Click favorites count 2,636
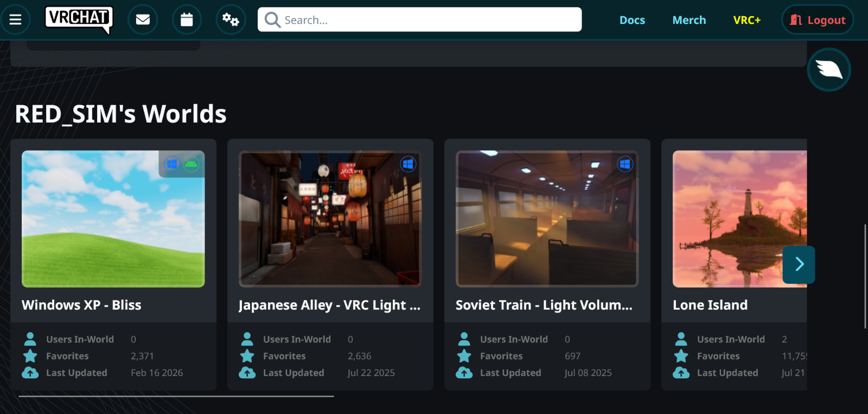 tap(360, 356)
